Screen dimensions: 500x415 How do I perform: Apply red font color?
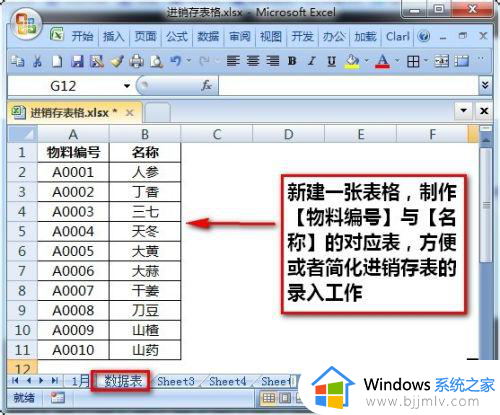(x=383, y=61)
